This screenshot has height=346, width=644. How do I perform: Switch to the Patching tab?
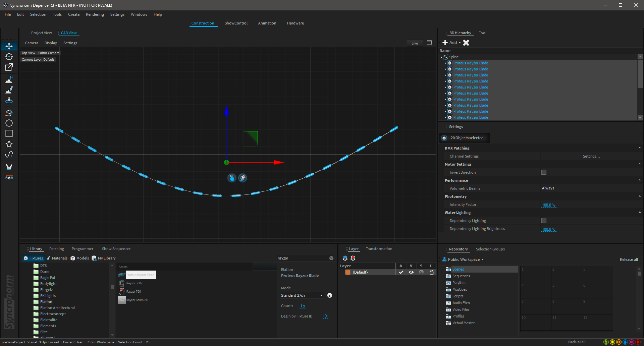tap(57, 249)
